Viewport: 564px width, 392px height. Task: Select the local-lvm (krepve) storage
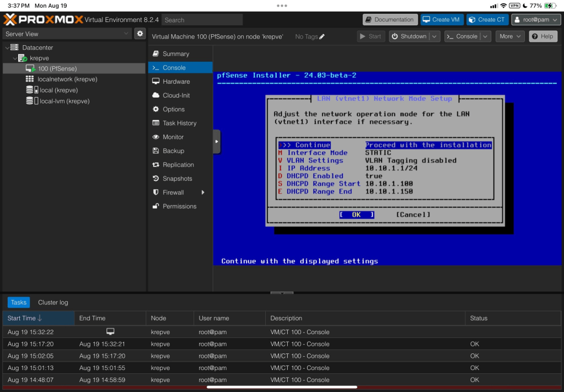[64, 101]
